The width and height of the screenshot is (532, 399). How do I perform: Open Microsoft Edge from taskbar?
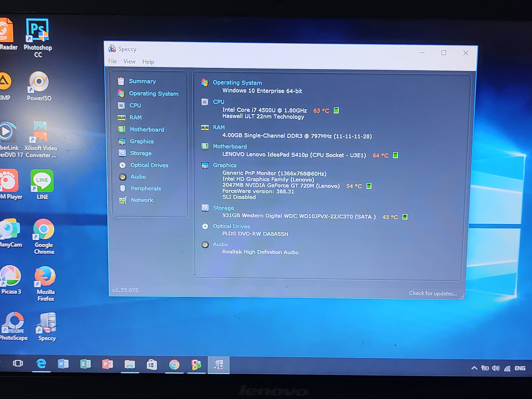[41, 363]
